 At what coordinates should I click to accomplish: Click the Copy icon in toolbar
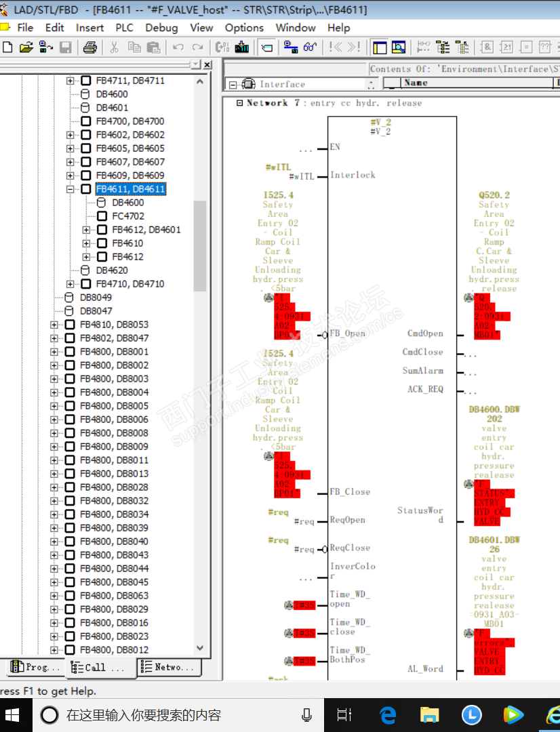(134, 47)
